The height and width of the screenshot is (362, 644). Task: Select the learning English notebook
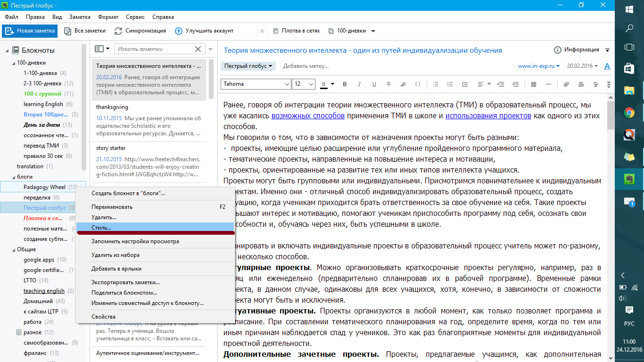coord(43,104)
